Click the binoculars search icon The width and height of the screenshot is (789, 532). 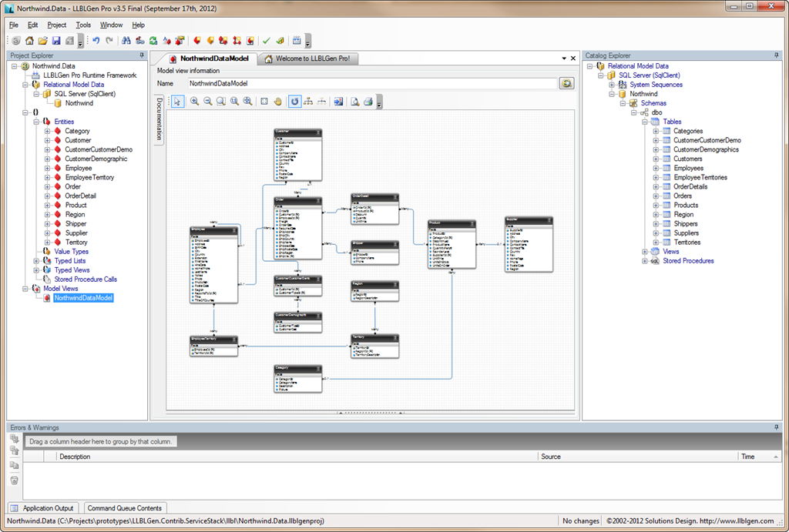[126, 40]
